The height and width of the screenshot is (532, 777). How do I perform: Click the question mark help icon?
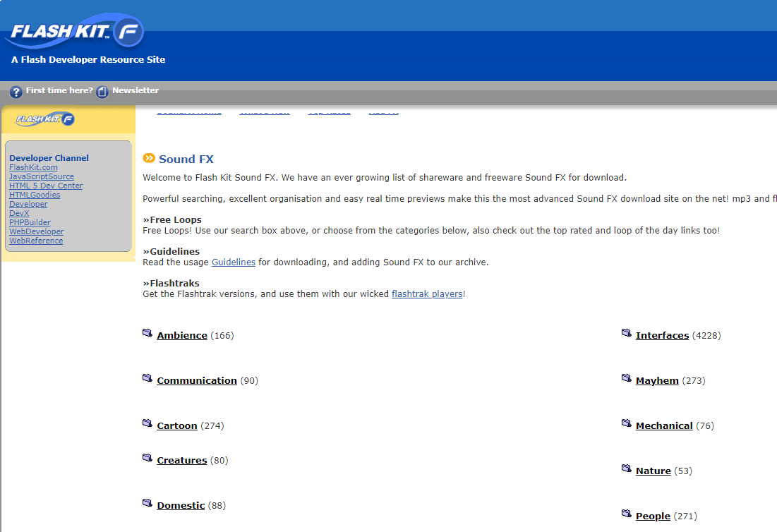pos(16,92)
